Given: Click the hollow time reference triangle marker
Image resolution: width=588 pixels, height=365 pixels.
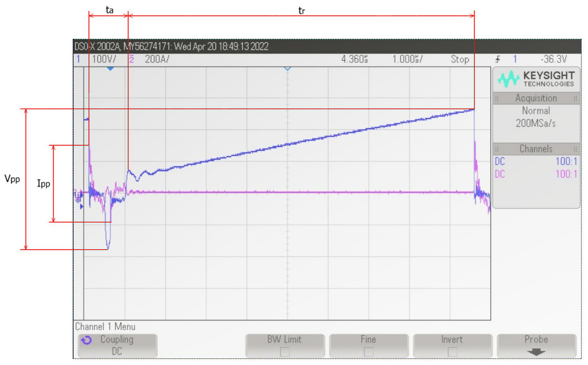Looking at the screenshot, I should [287, 69].
